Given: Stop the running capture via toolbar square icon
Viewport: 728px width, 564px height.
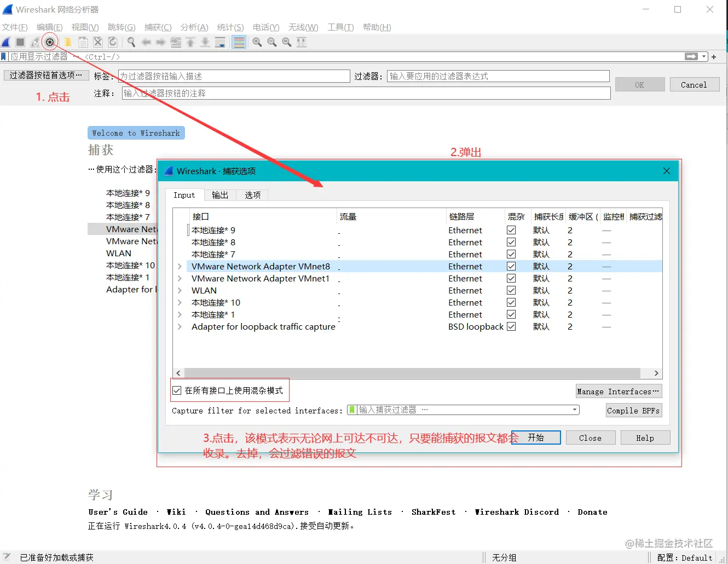Looking at the screenshot, I should tap(20, 42).
